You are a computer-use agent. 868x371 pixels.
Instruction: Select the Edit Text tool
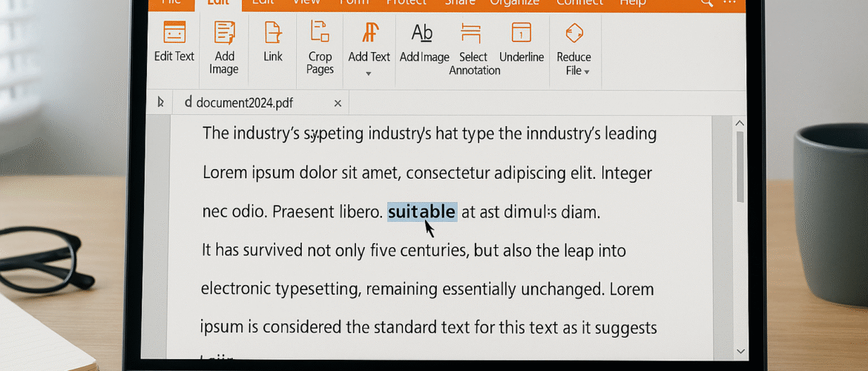click(174, 42)
